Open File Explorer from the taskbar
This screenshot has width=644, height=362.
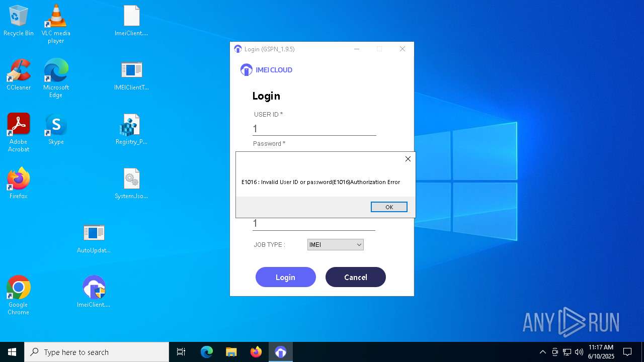point(231,352)
